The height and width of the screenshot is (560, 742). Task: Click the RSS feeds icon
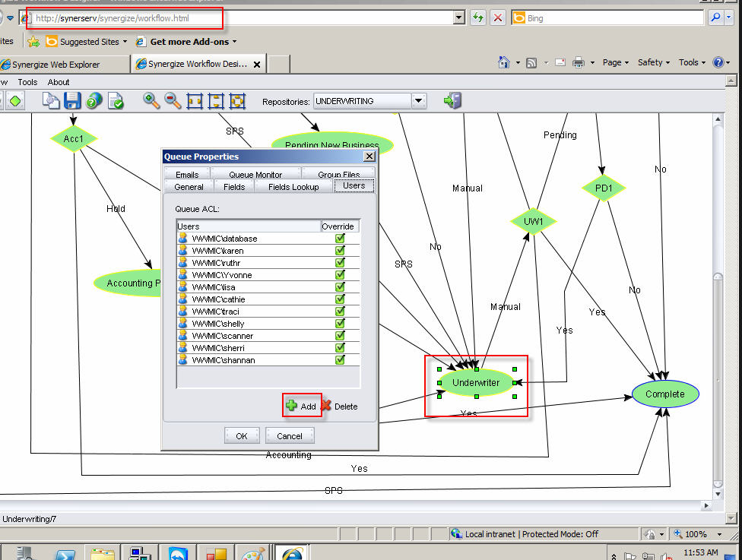coord(531,62)
